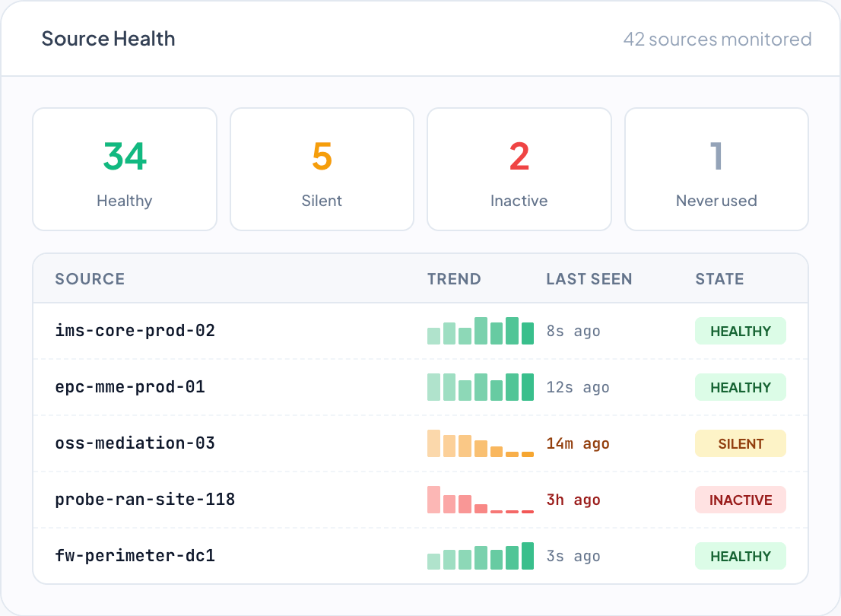The height and width of the screenshot is (616, 841).
Task: Click INACTIVE badge for probe-ran-site-118
Action: [x=741, y=500]
